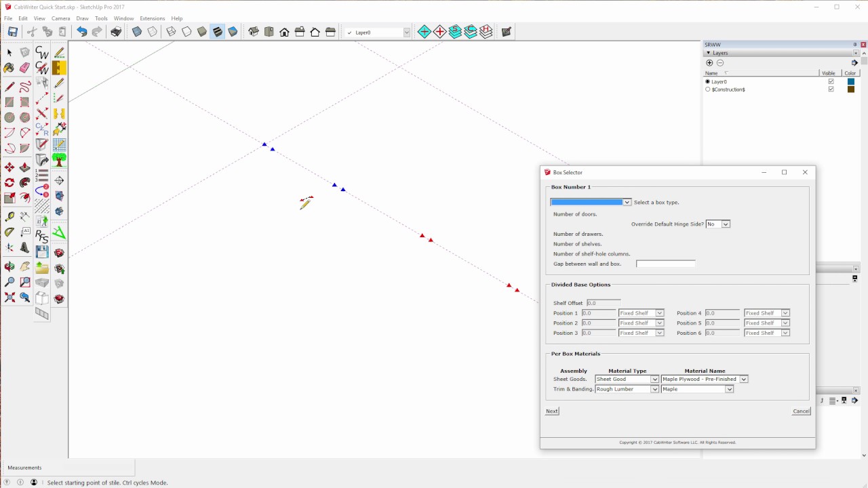
Task: Add a new layer with the plus icon
Action: click(710, 63)
